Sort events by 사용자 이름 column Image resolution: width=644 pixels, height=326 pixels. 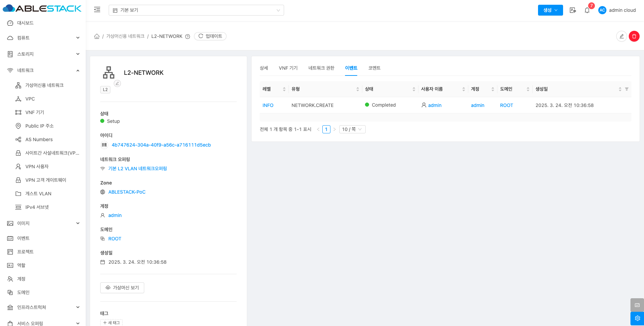pyautogui.click(x=464, y=89)
